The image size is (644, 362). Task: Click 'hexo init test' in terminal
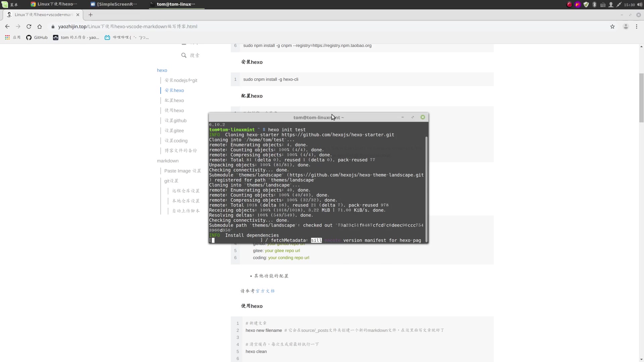click(x=287, y=130)
